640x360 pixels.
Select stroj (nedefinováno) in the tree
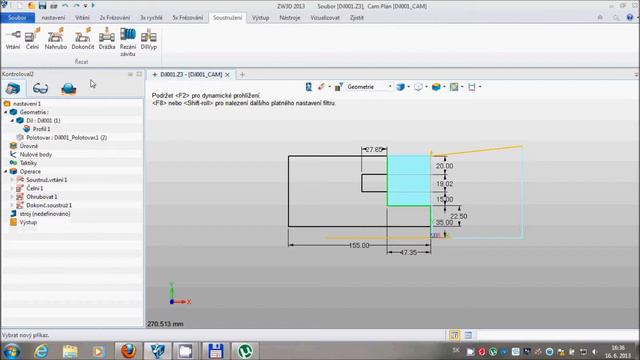(x=44, y=214)
